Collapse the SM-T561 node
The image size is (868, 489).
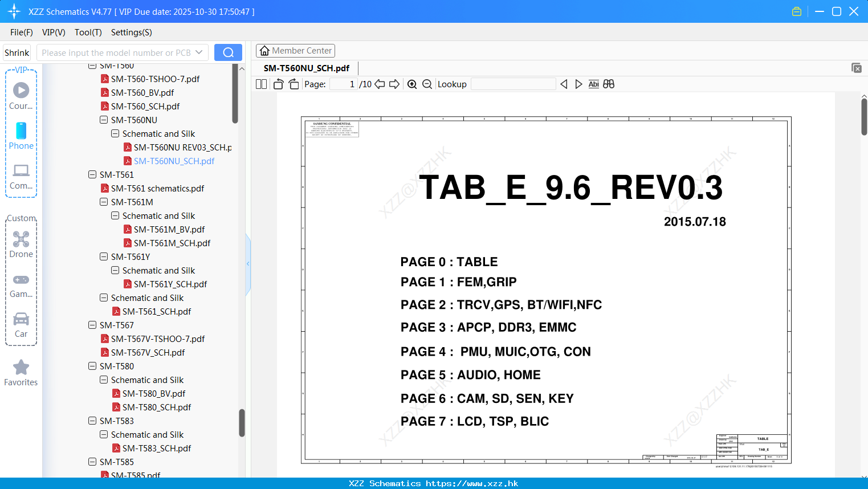coord(92,174)
